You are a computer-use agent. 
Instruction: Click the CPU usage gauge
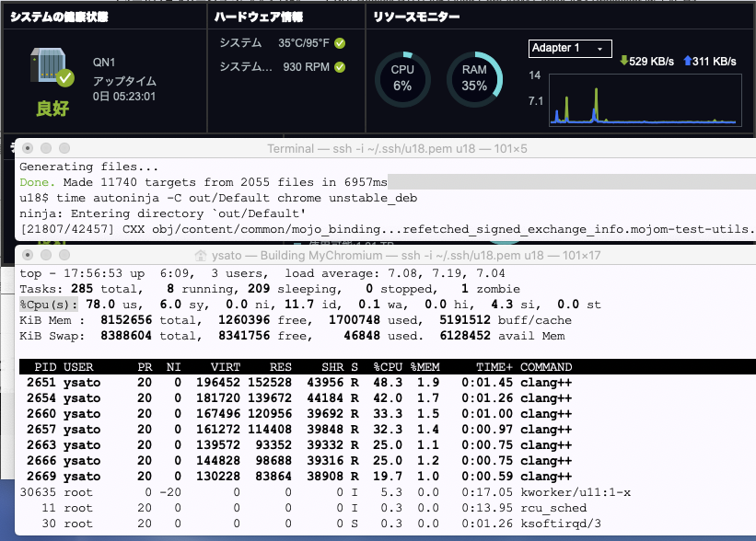tap(401, 78)
